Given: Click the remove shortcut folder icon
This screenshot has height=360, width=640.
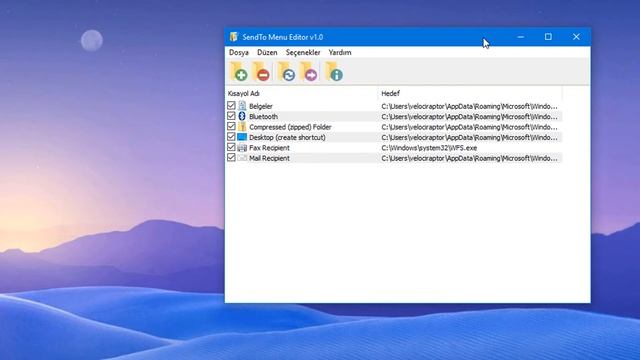Looking at the screenshot, I should [x=261, y=71].
